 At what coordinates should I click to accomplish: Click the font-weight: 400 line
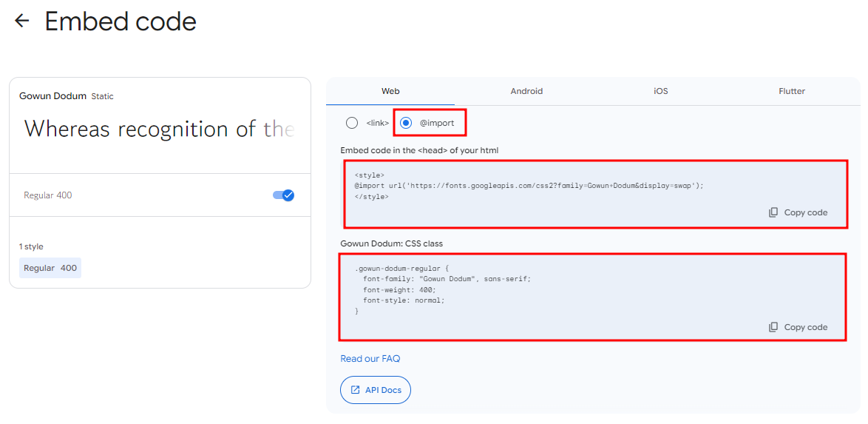coord(400,290)
